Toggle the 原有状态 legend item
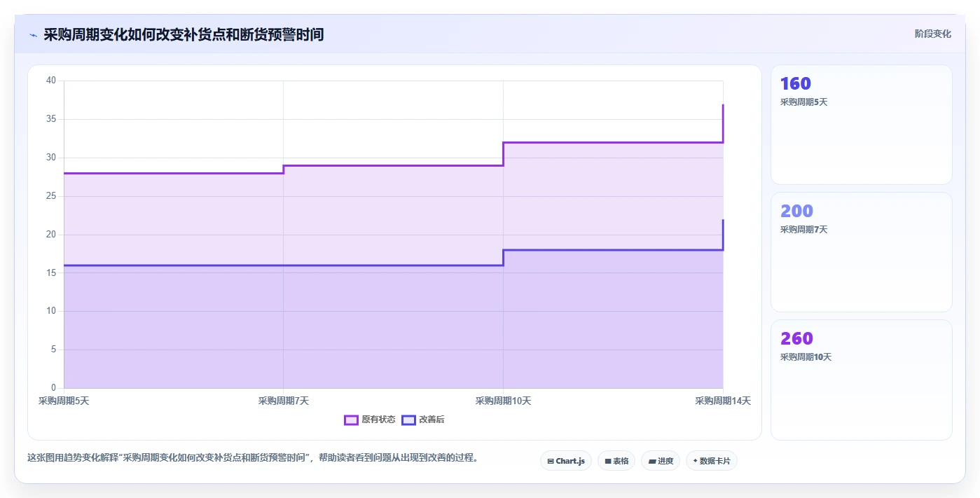980x498 pixels. [370, 420]
